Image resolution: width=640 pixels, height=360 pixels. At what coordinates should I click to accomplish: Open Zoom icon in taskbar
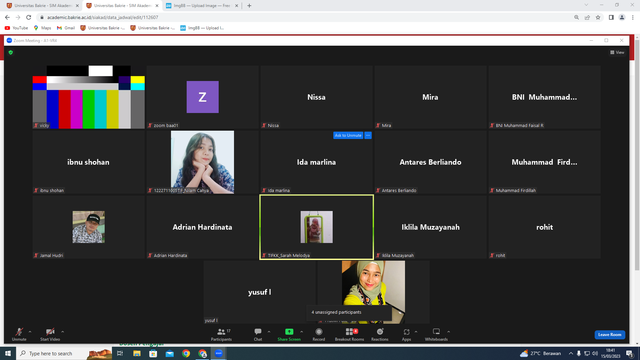coord(219,353)
